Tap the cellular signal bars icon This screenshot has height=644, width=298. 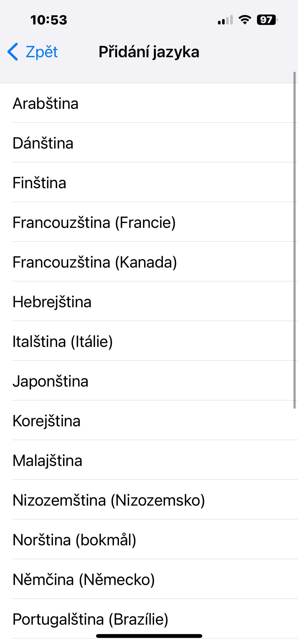coord(225,20)
